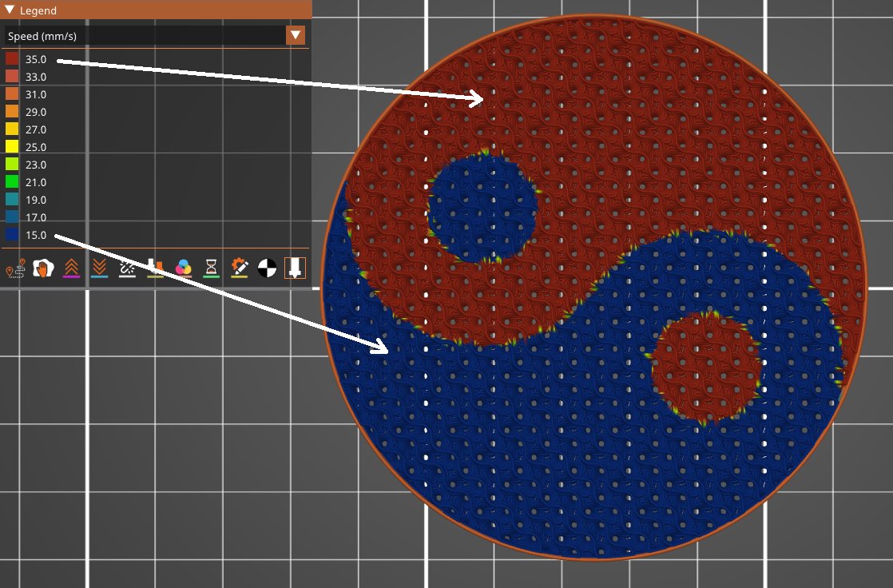Viewport: 893px width, 588px height.
Task: Click the 29.0 speed color swatch
Action: pyautogui.click(x=12, y=112)
